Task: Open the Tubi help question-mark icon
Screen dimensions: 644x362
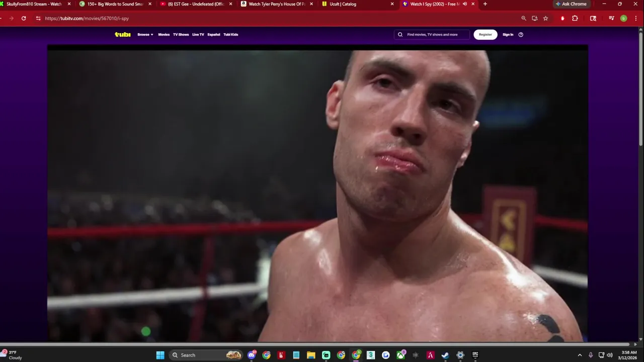Action: click(x=521, y=35)
